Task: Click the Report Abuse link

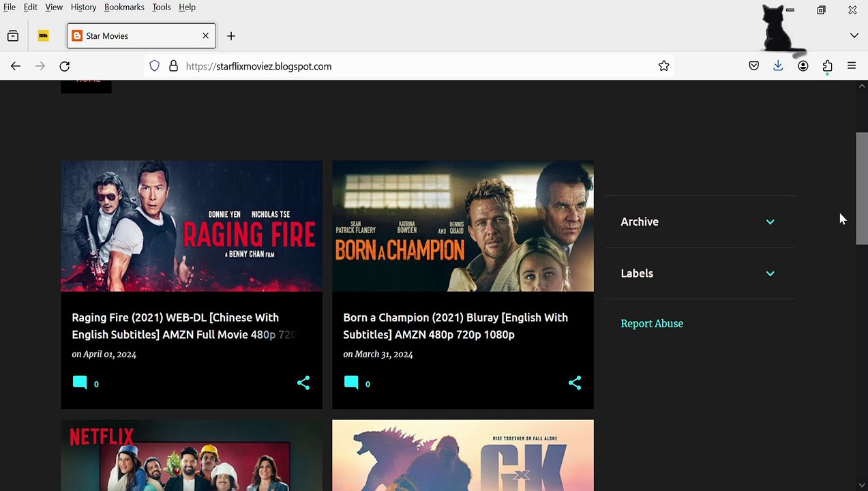Action: (652, 323)
